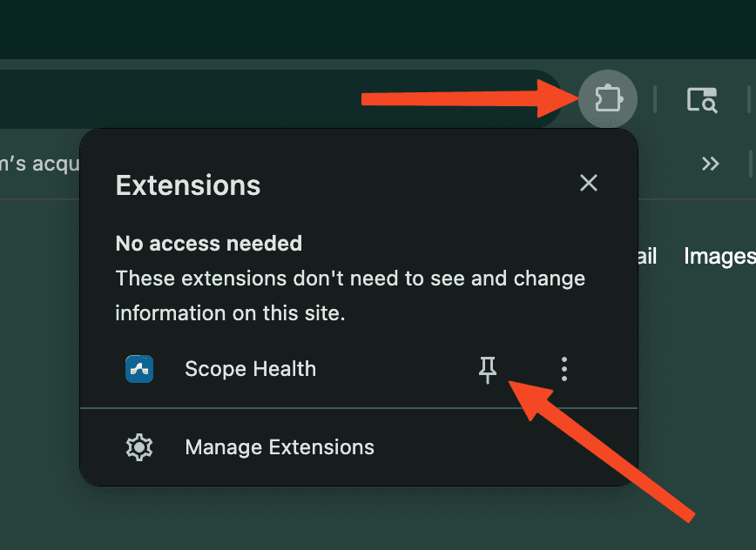Screen dimensions: 756x550
Task: Click the Extensions puzzle piece toolbar icon
Action: [x=607, y=98]
